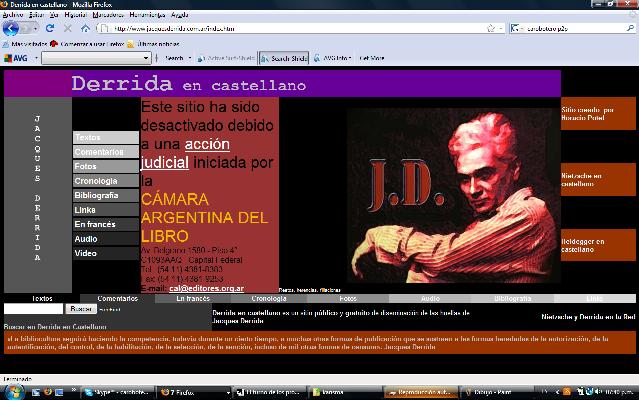Open 'Comenzar a usar Firefox' bookmark
639x402 pixels.
[87, 44]
